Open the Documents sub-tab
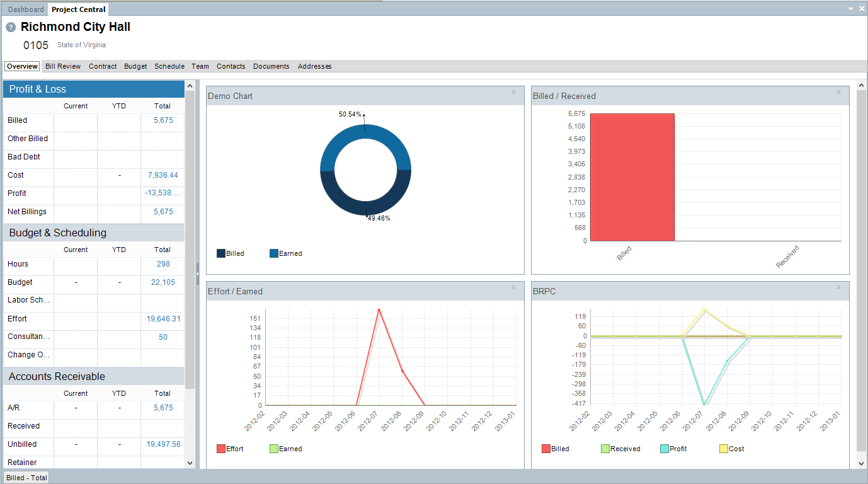 coord(271,66)
